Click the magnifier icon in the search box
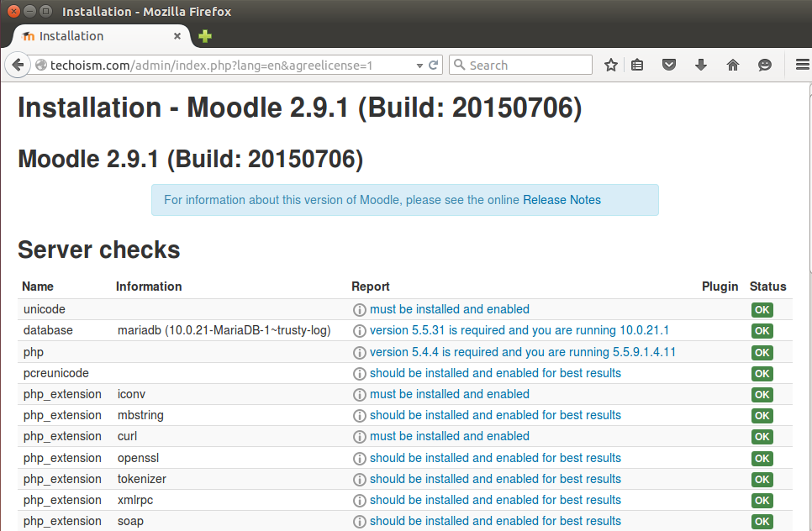This screenshot has height=531, width=812. (459, 65)
